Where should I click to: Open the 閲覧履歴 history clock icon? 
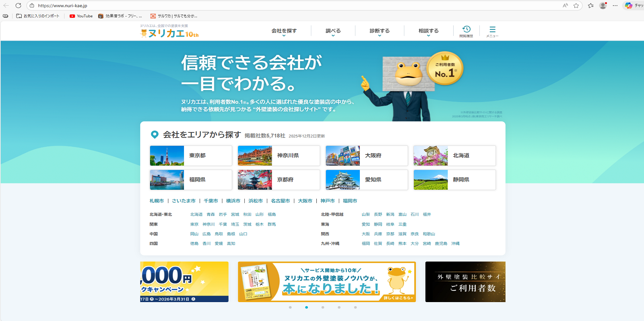pyautogui.click(x=466, y=31)
